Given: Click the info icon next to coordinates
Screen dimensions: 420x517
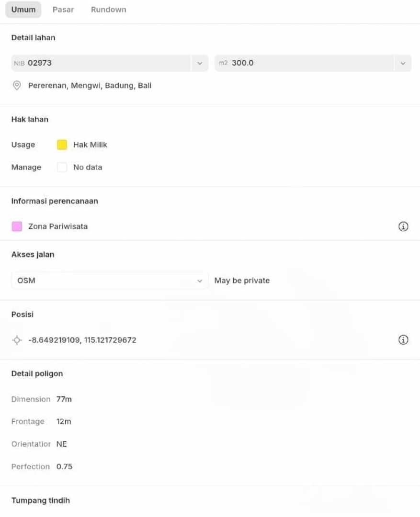Looking at the screenshot, I should (403, 340).
